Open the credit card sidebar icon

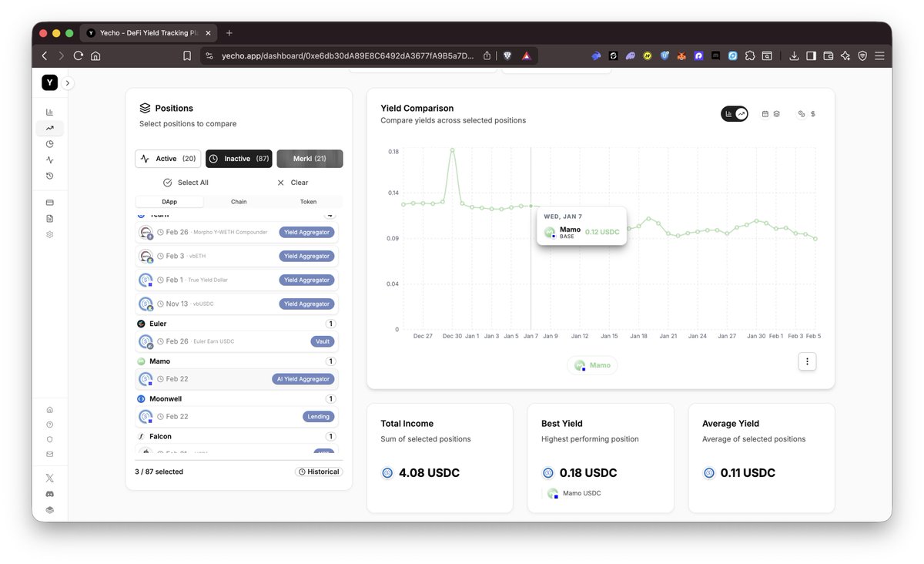click(49, 202)
